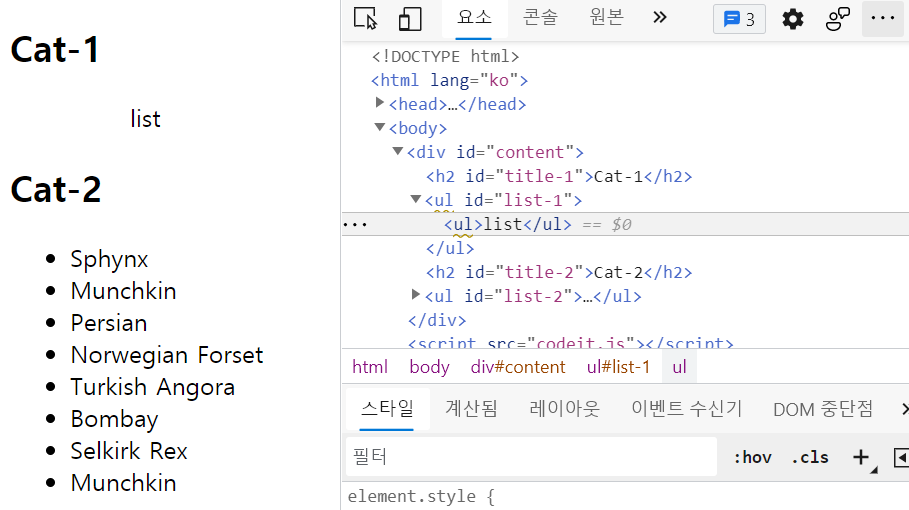Focus the 필터 styles filter field
Screen dimensions: 909x510
tap(532, 457)
